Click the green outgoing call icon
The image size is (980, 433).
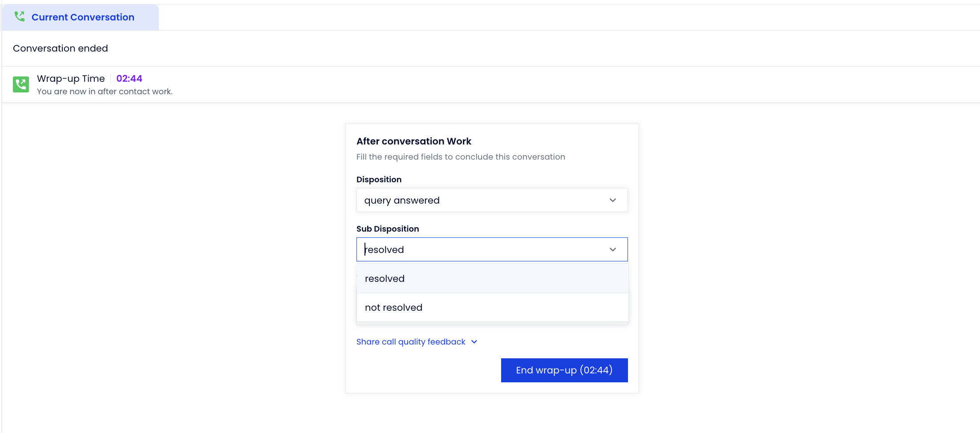(21, 84)
